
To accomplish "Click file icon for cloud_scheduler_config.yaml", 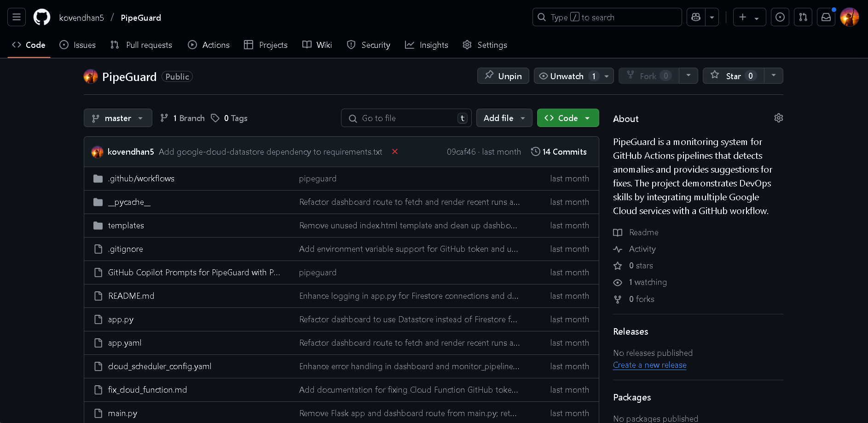I will coord(98,366).
